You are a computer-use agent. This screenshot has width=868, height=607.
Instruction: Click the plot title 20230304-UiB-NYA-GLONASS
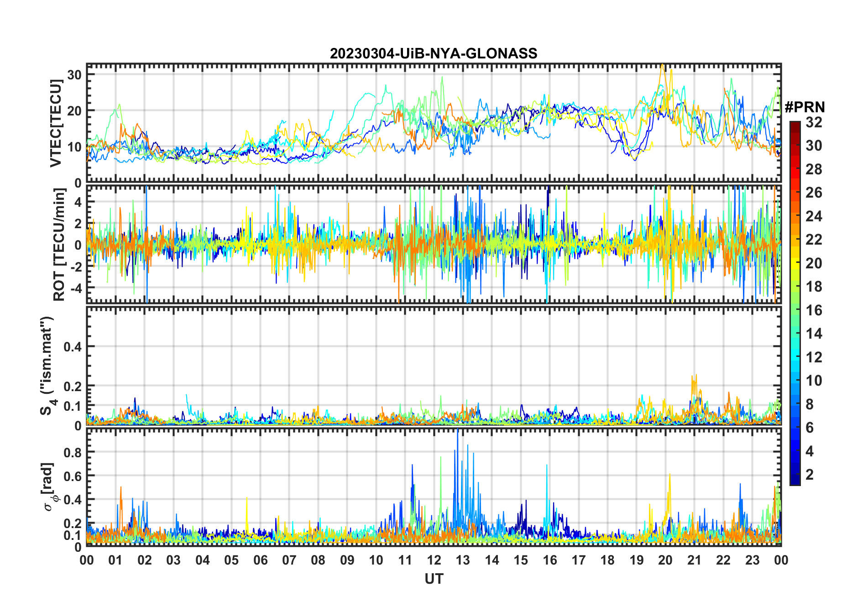coord(434,53)
